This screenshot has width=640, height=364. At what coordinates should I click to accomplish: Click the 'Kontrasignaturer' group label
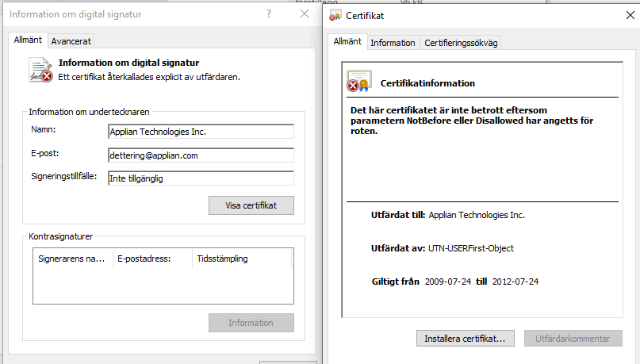pos(61,236)
